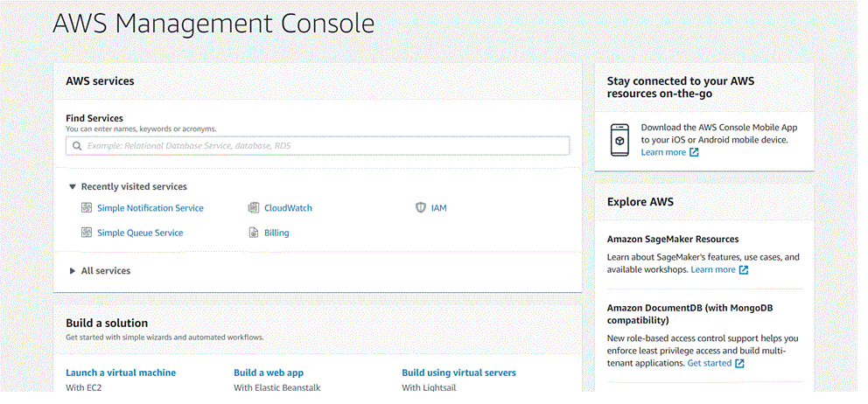868x404 pixels.
Task: Click Get started under Amazon DocumentDB
Action: coord(709,364)
